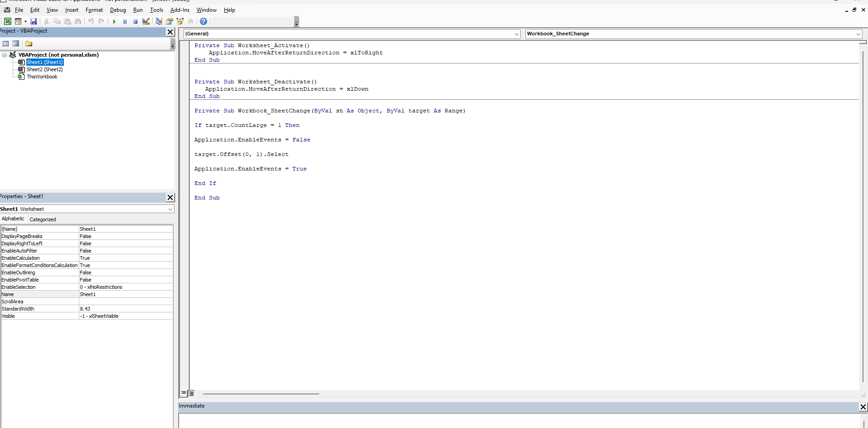Viewport: 868px width, 428px height.
Task: Open the View menu
Action: pyautogui.click(x=52, y=10)
